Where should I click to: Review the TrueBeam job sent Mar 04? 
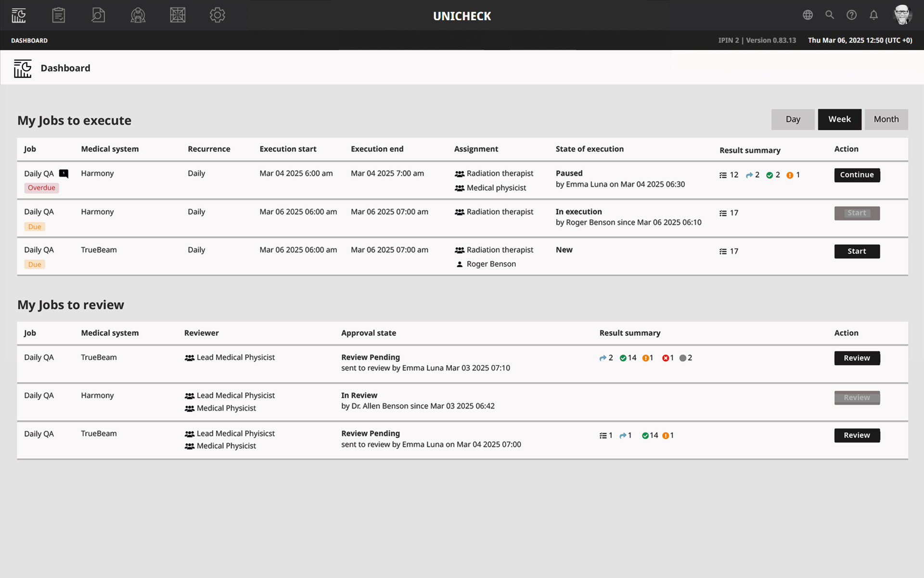[x=857, y=435]
